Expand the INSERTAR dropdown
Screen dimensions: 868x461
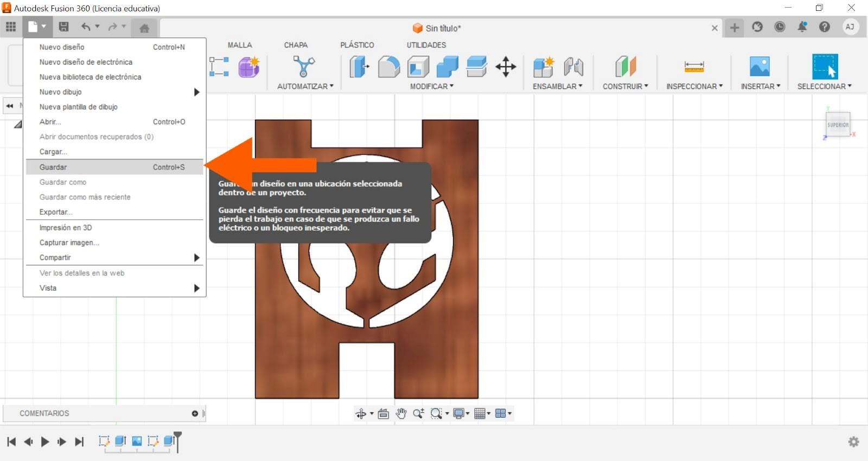pyautogui.click(x=761, y=86)
